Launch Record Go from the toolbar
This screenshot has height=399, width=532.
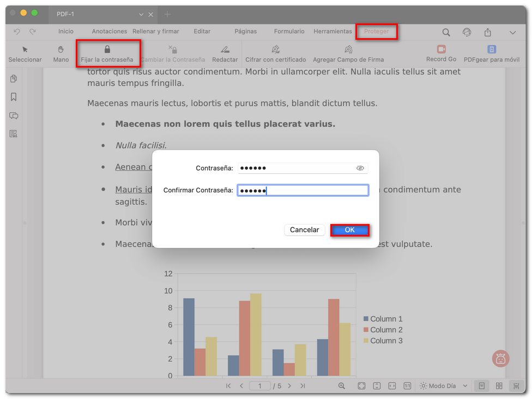[441, 53]
